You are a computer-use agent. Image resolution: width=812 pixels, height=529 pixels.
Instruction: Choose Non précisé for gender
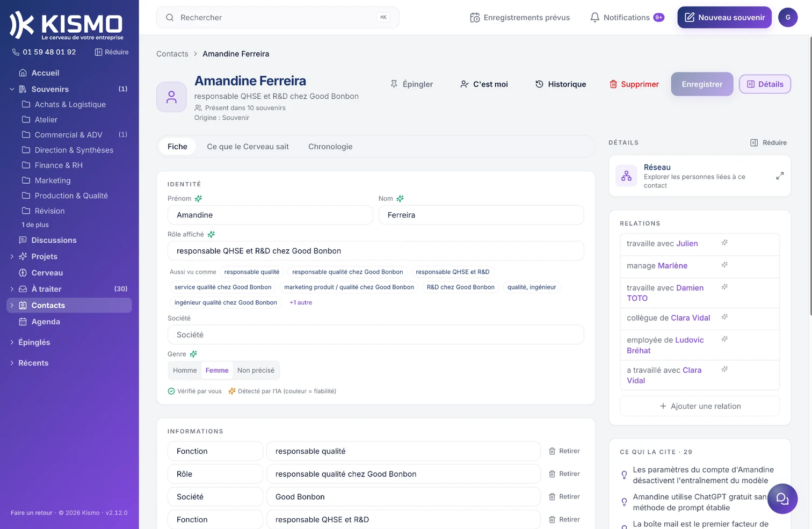point(256,371)
